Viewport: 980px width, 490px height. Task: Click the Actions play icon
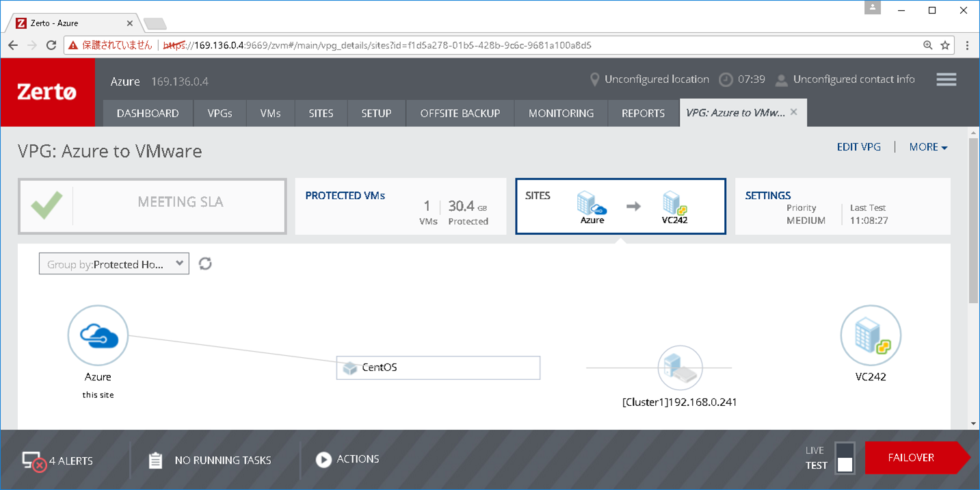[323, 460]
